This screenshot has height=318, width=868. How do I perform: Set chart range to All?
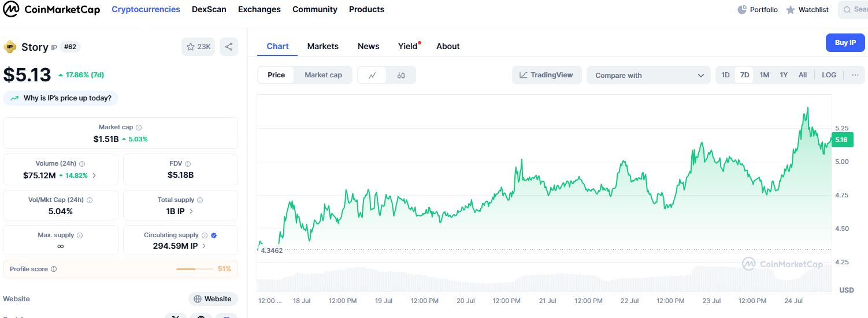pos(803,75)
